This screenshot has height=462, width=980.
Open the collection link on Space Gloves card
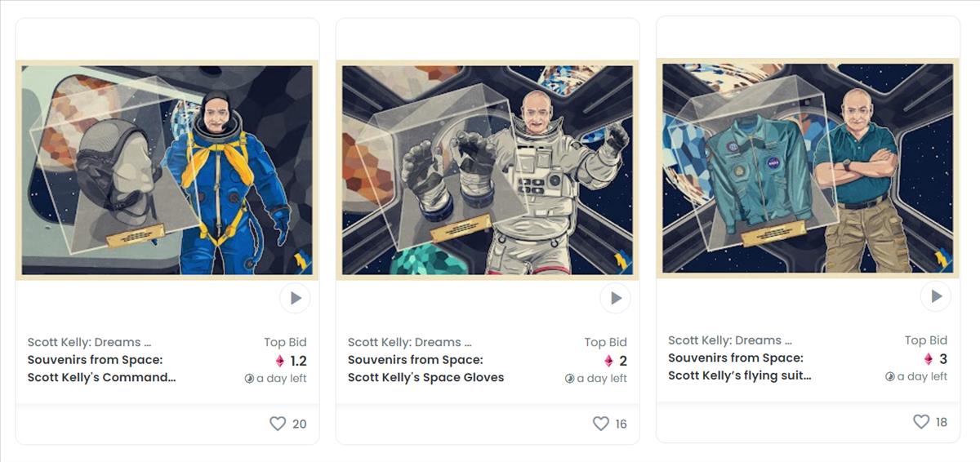click(410, 342)
